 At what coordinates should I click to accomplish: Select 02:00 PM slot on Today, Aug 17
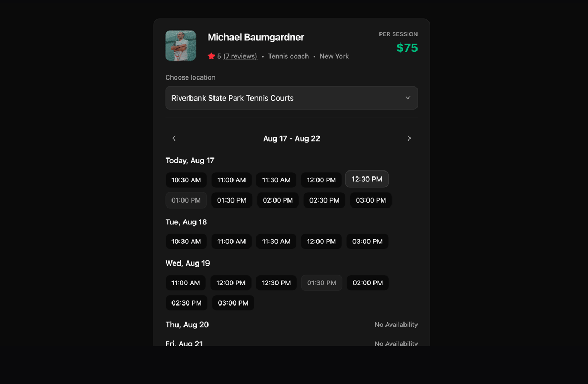point(278,200)
